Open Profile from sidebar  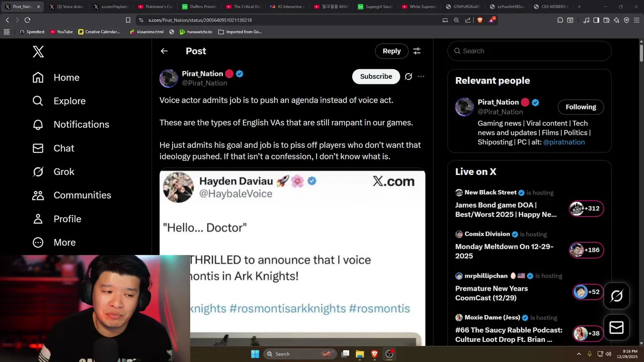(x=57, y=219)
